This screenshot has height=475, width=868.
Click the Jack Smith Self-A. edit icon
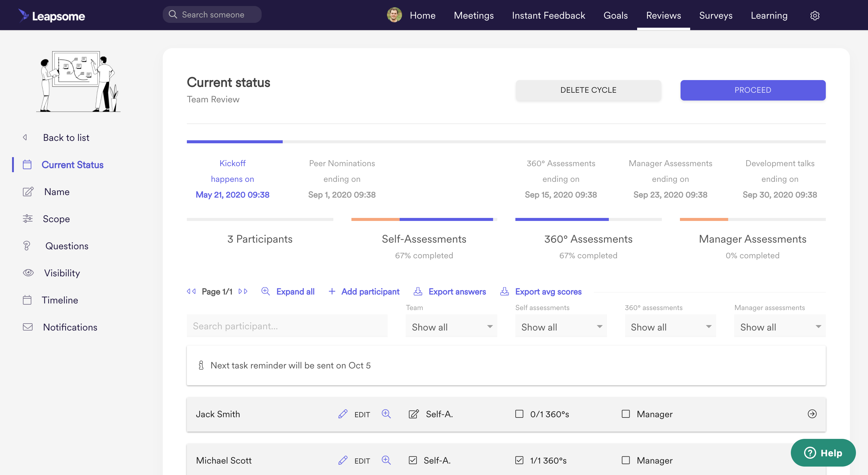(414, 414)
